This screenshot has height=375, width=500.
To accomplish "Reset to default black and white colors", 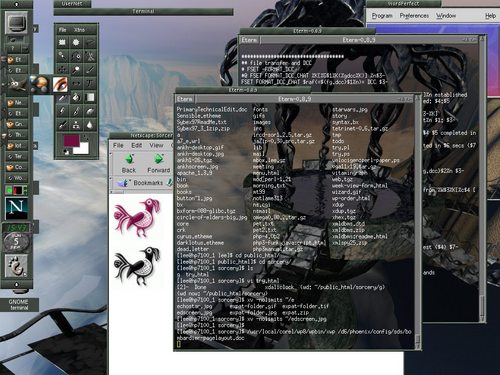I will coord(66,152).
